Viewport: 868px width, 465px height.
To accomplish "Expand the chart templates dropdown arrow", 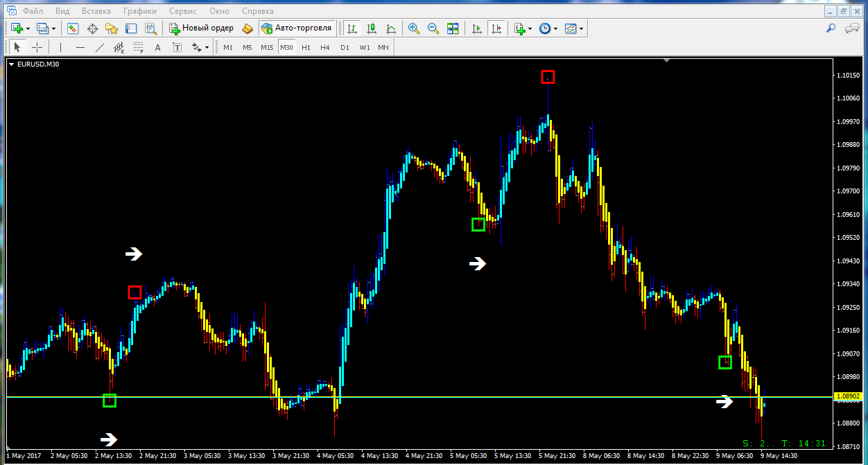I will (581, 28).
